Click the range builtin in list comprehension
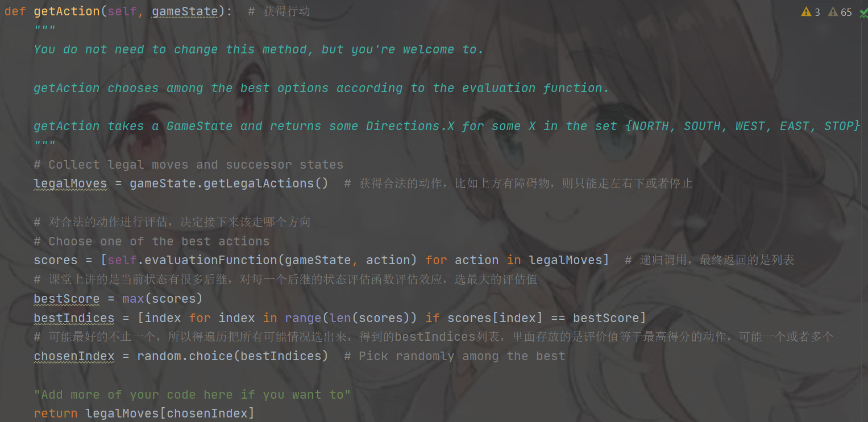Viewport: 868px width, 422px height. pyautogui.click(x=303, y=318)
